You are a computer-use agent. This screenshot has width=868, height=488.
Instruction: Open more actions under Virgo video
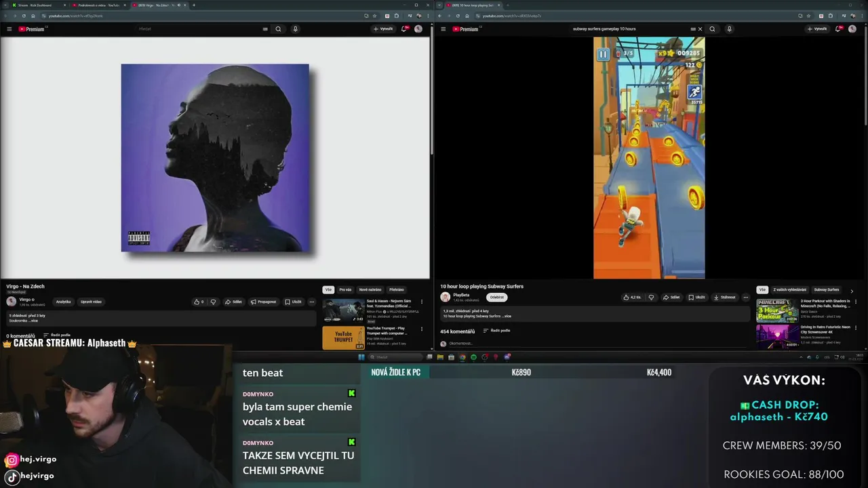click(312, 302)
